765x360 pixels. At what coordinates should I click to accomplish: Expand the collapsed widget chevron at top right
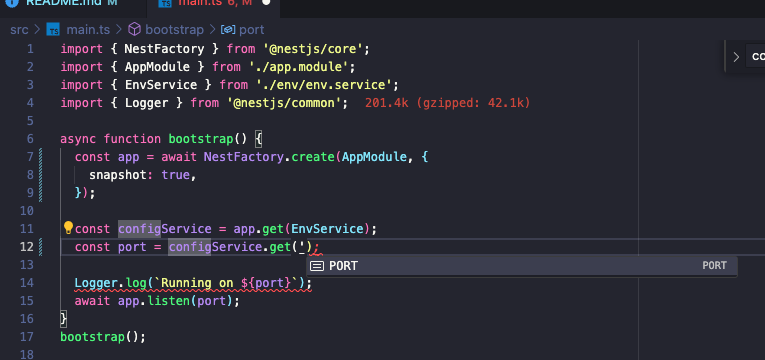pyautogui.click(x=736, y=57)
